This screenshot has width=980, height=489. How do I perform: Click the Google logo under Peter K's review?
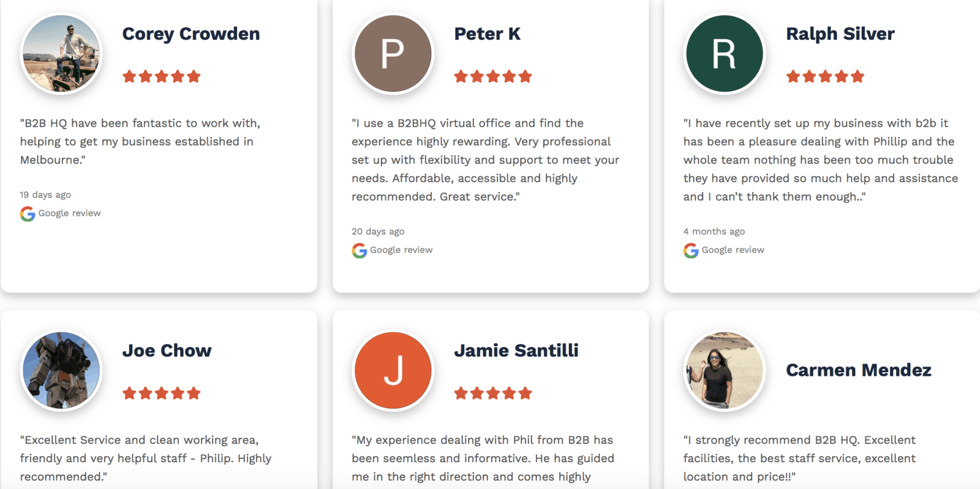tap(359, 250)
